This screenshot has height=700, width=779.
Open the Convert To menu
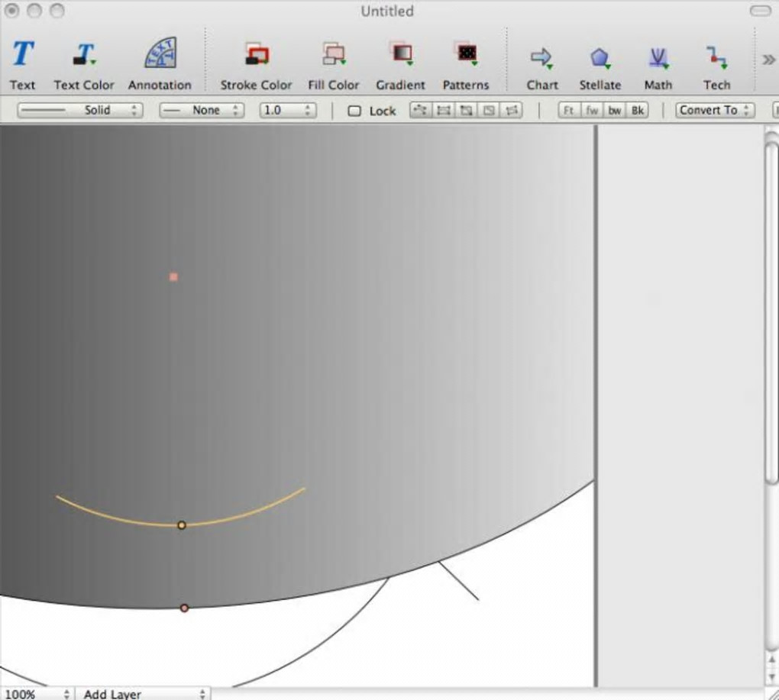(715, 110)
